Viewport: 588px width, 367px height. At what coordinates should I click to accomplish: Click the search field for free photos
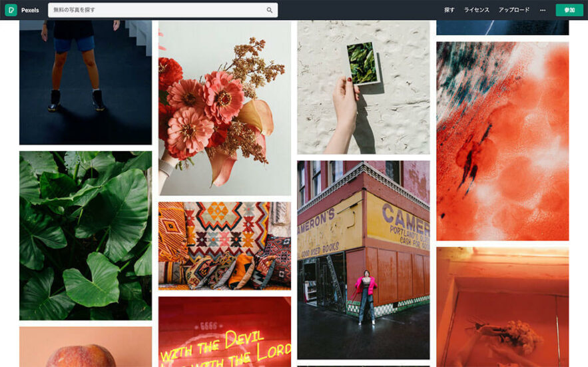point(162,10)
